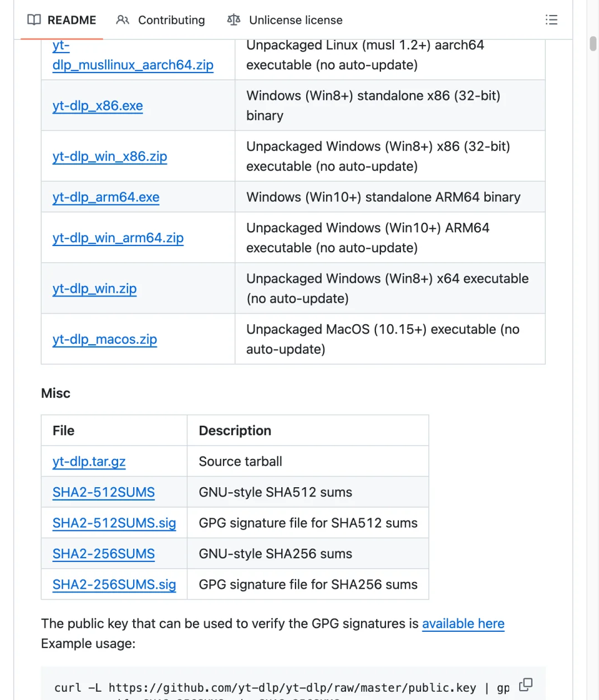Click the yt-dlp_win_arm64.zip link
Image resolution: width=599 pixels, height=700 pixels.
tap(118, 238)
